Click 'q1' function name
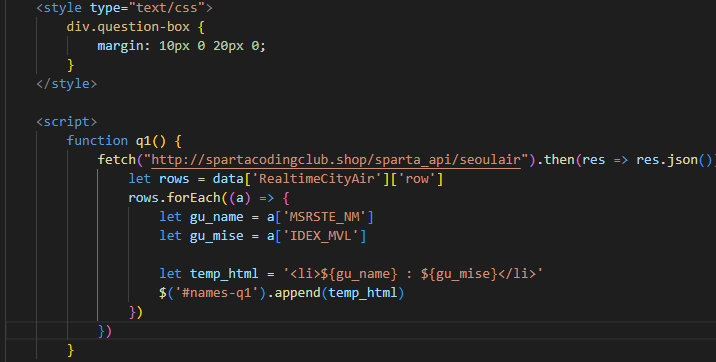Screen dimensions: 716x362 [143, 141]
